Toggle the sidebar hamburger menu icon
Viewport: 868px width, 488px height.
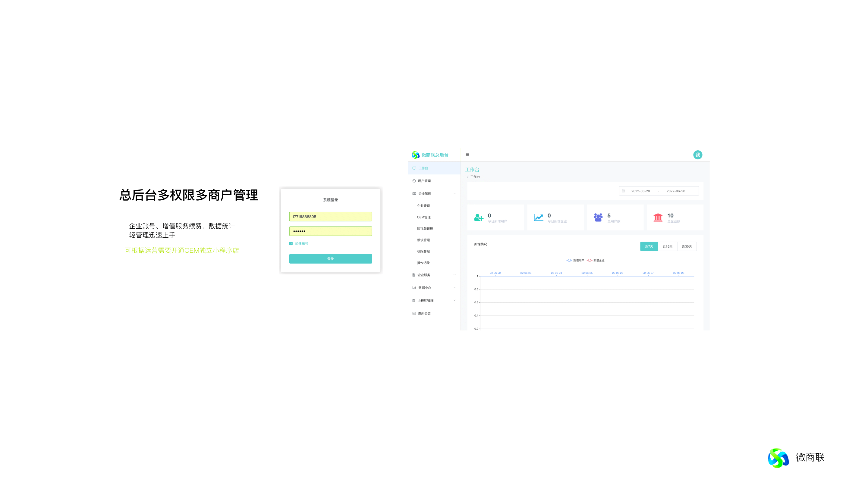(467, 155)
